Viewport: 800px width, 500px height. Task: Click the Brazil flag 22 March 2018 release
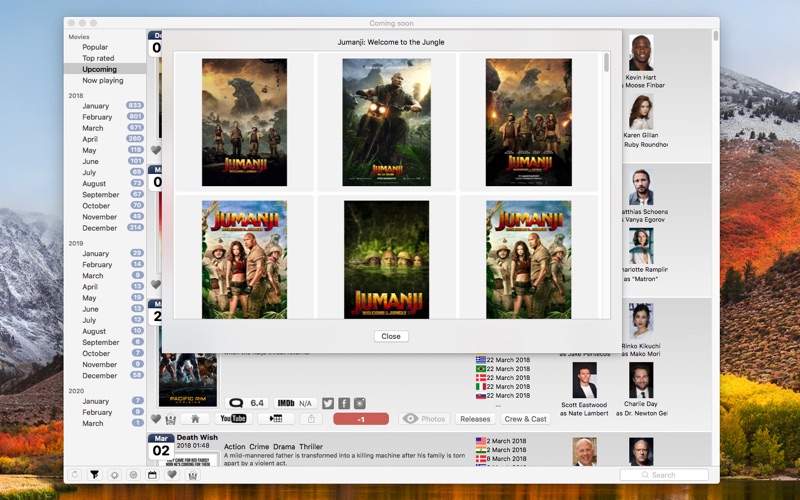coord(503,368)
